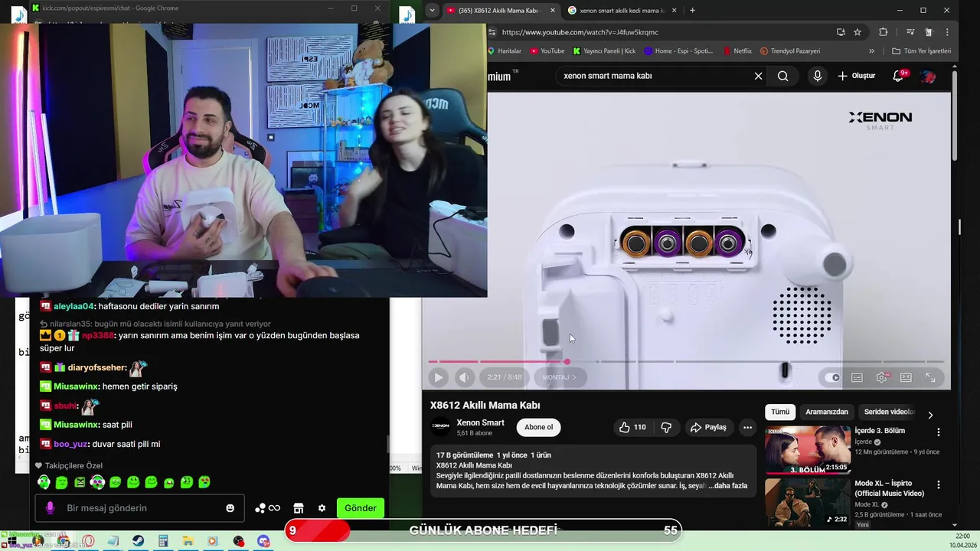Start YouTube voice search with microphone
Screen dimensions: 980x551
coord(818,76)
